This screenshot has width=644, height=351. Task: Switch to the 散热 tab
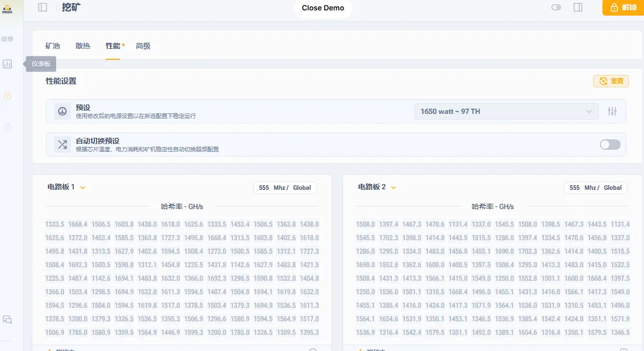click(83, 46)
